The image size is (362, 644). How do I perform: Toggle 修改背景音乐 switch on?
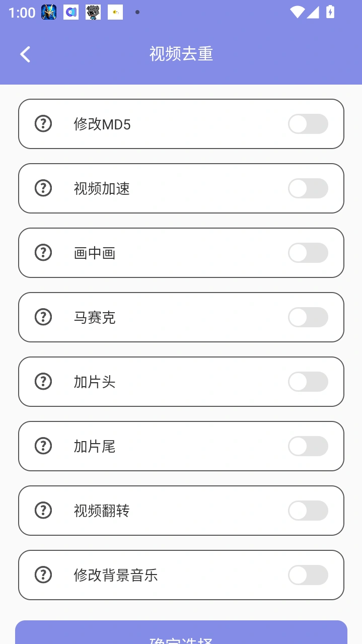(x=308, y=575)
